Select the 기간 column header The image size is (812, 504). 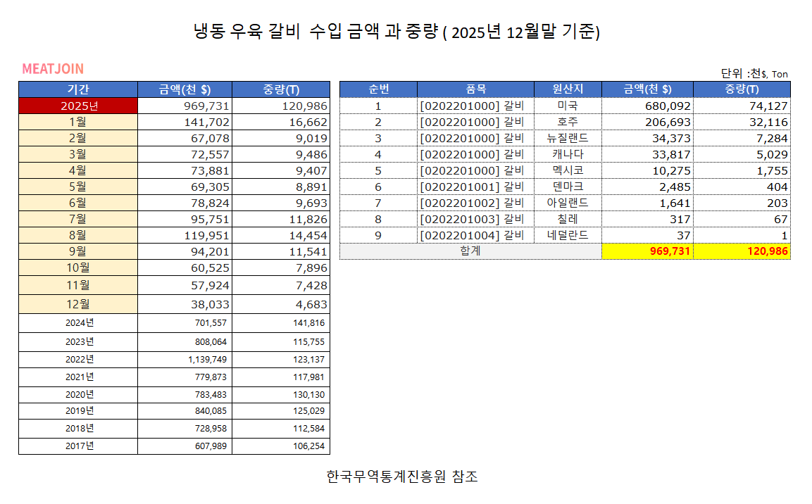click(78, 89)
